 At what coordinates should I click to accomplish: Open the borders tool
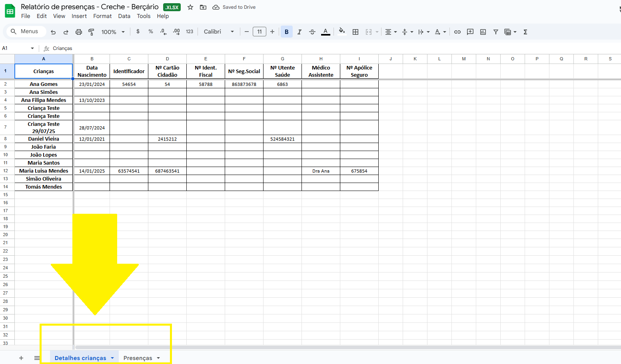pyautogui.click(x=355, y=32)
